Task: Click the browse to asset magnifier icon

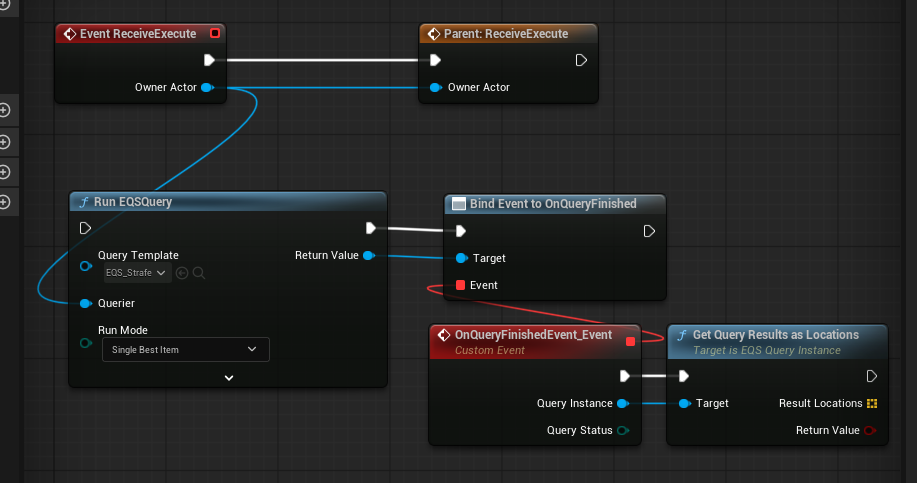Action: coord(199,273)
